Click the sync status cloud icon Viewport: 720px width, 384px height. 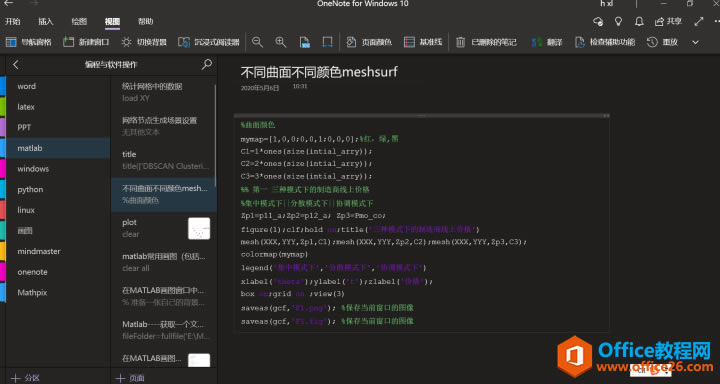[x=598, y=21]
